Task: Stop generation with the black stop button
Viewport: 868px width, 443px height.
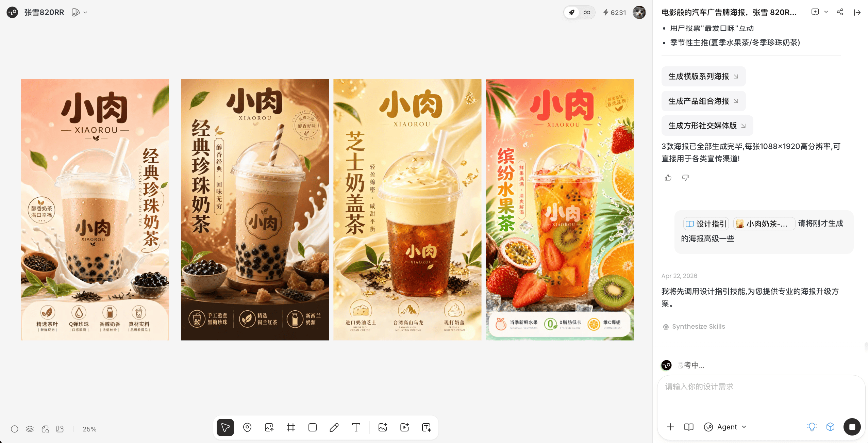Action: [x=852, y=427]
